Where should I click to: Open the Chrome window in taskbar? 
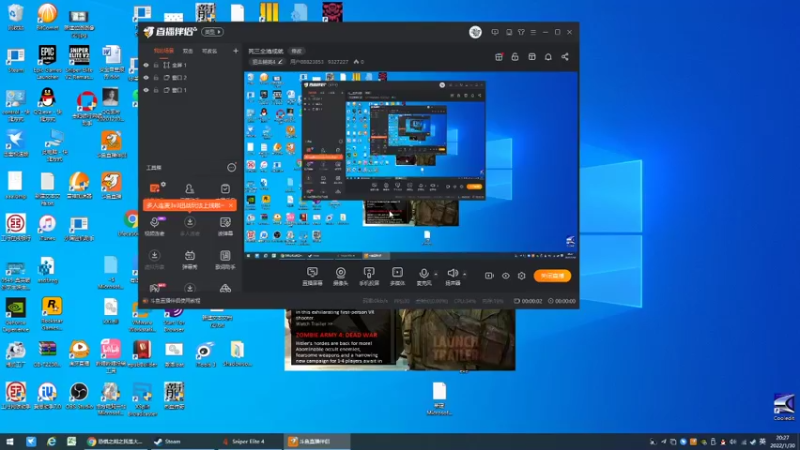tap(115, 441)
